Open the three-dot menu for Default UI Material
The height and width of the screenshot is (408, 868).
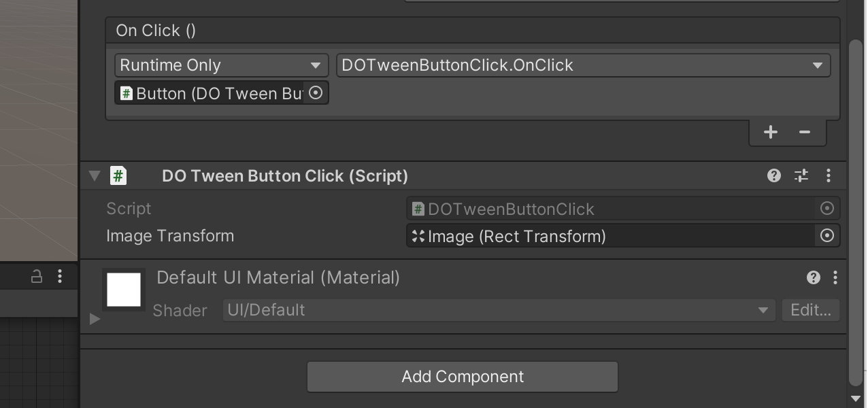(835, 277)
